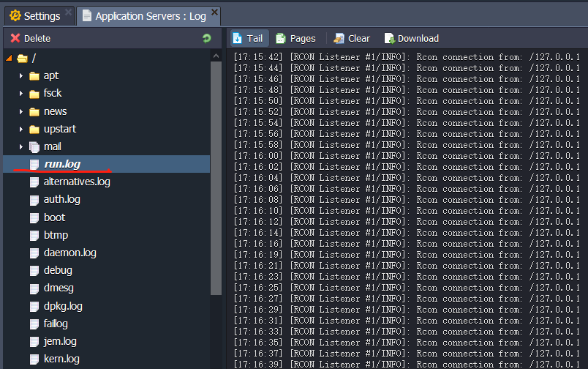Expand the apt folder
This screenshot has width=588, height=369.
tap(21, 76)
